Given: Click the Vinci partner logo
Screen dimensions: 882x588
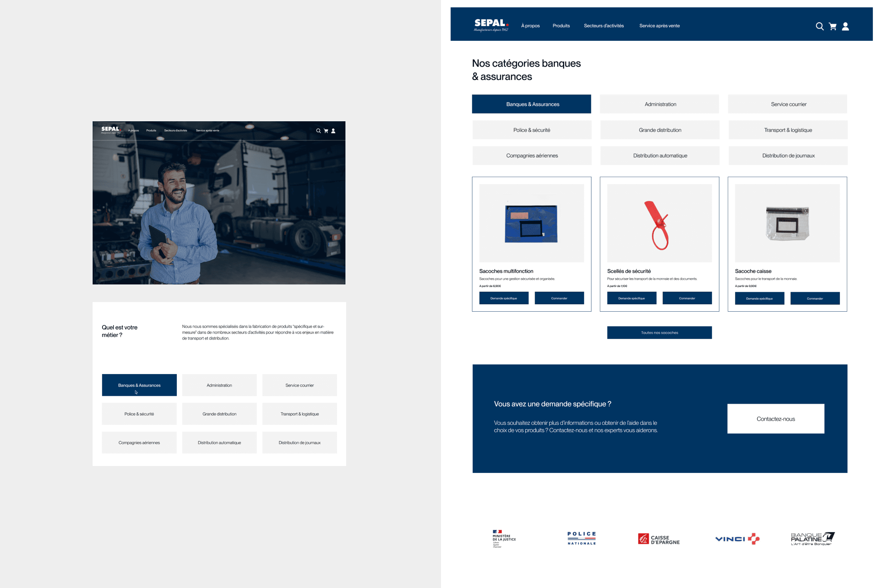Looking at the screenshot, I should click(x=736, y=539).
